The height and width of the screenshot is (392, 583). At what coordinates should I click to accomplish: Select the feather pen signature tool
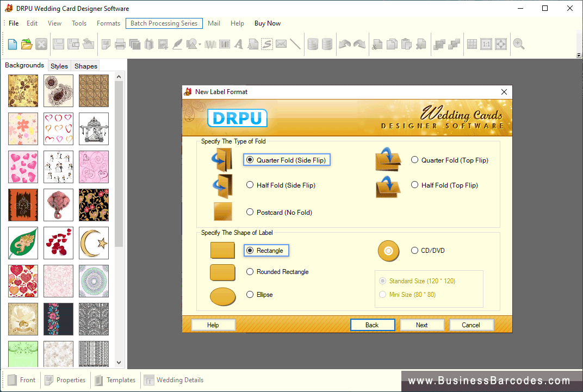pos(177,44)
